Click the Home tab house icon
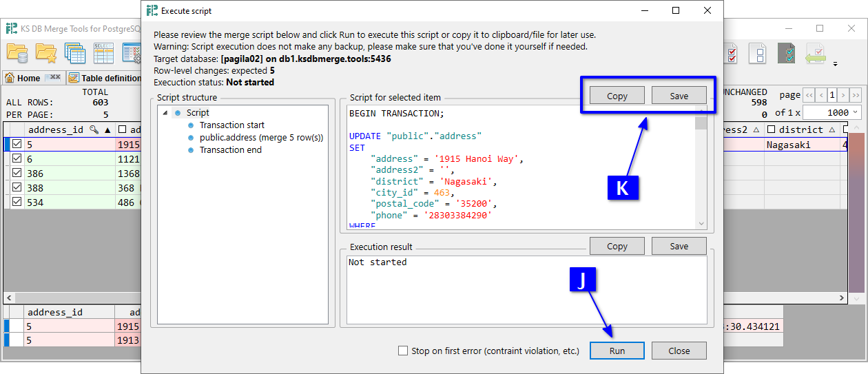Image resolution: width=868 pixels, height=374 pixels. point(10,78)
